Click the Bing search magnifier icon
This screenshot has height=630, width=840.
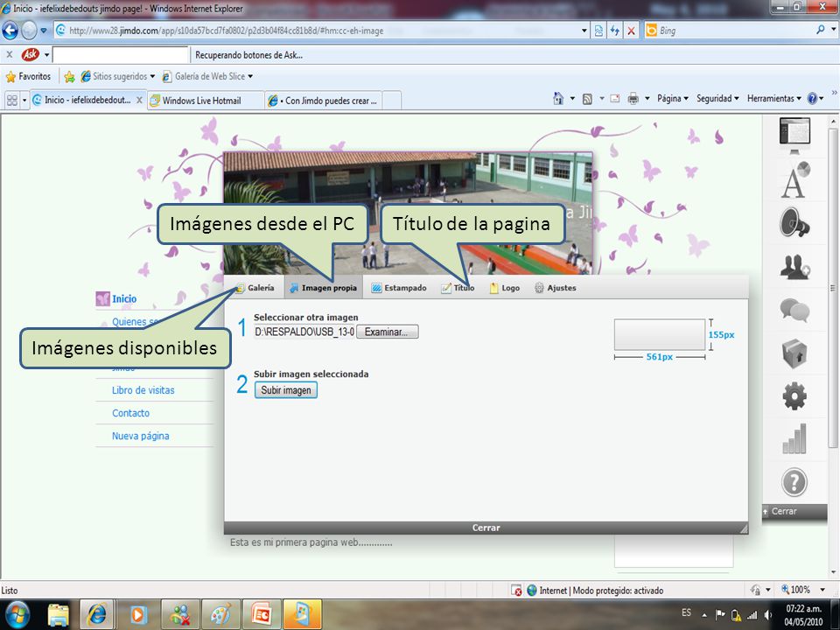coord(820,30)
